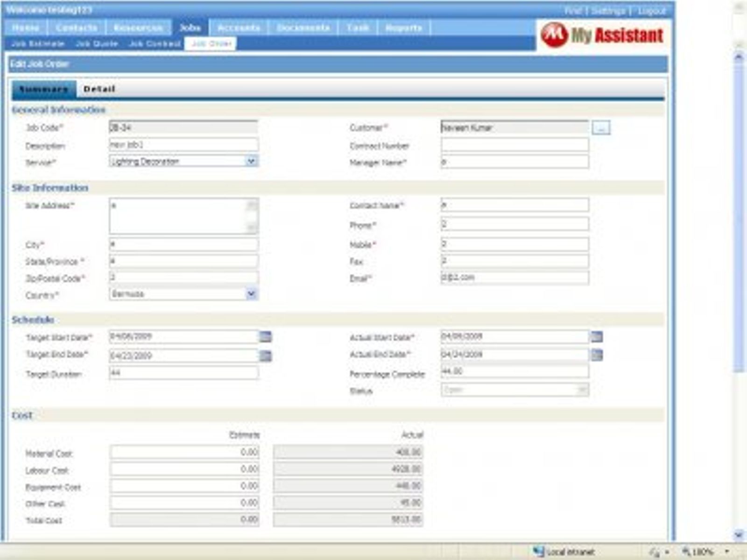
Task: Click the Percentage Complete field
Action: pyautogui.click(x=514, y=371)
